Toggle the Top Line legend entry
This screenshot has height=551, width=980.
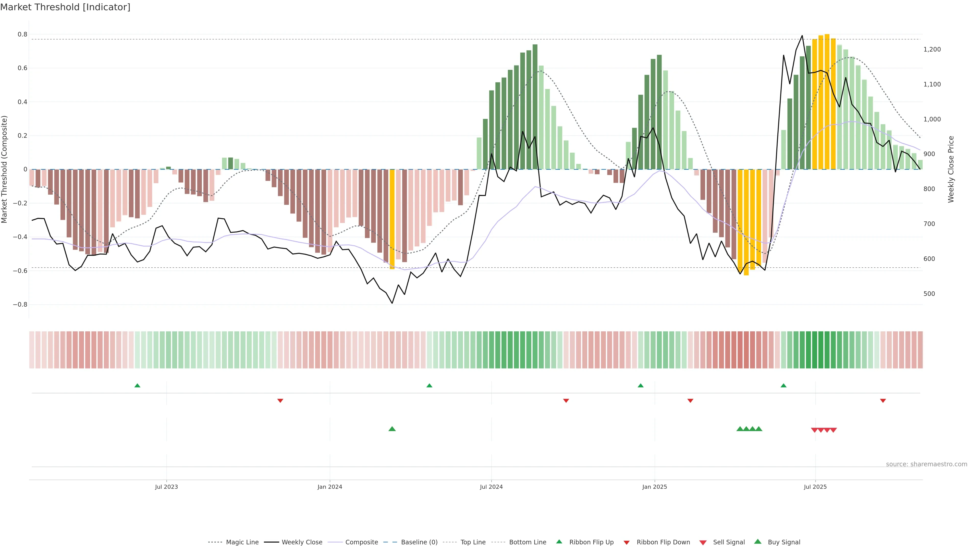pos(473,542)
